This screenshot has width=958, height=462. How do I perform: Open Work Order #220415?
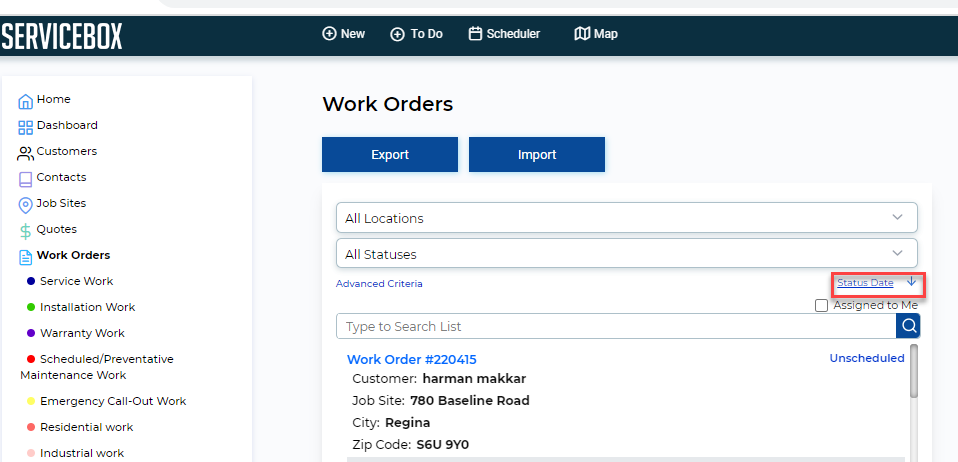412,359
